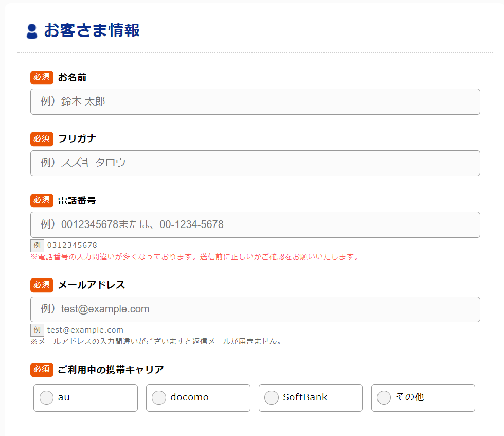Click the 必須 badge next to ご利用中の携帯キャリア
Viewport: 504px width, 436px height.
42,370
